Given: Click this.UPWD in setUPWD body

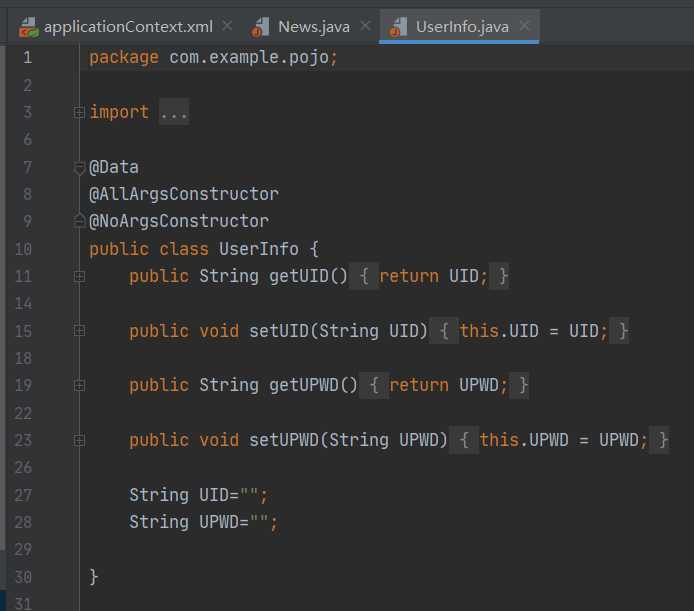Looking at the screenshot, I should coord(524,440).
